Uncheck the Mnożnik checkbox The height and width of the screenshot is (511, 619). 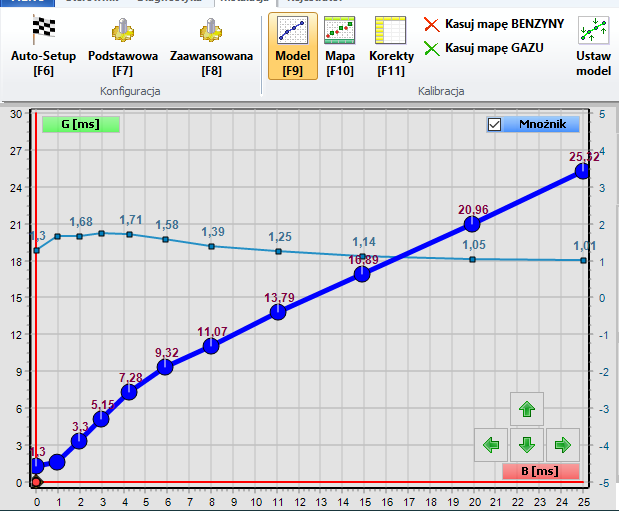pyautogui.click(x=493, y=125)
